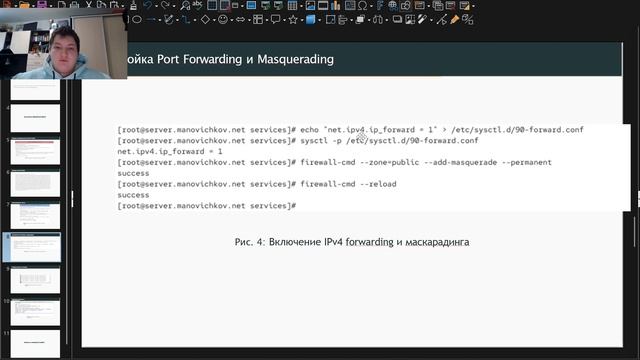Viewport: 640px width, 360px height.
Task: Insert audio or video
Action: click(x=323, y=5)
